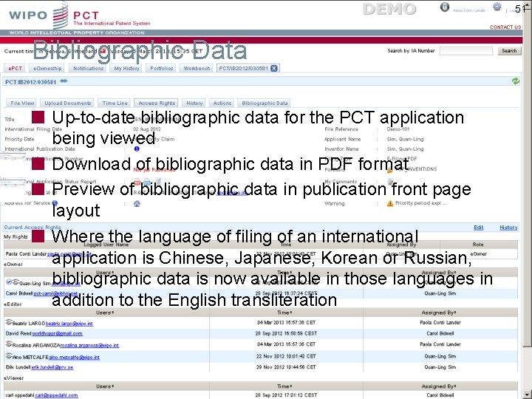Click the vertical scrollbar down arrow
The height and width of the screenshot is (399, 532).
[x=527, y=395]
